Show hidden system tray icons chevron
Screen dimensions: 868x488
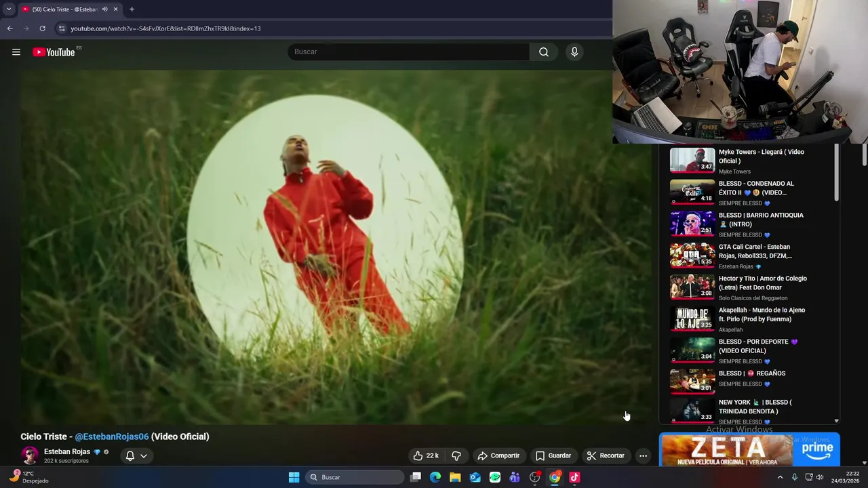(780, 477)
